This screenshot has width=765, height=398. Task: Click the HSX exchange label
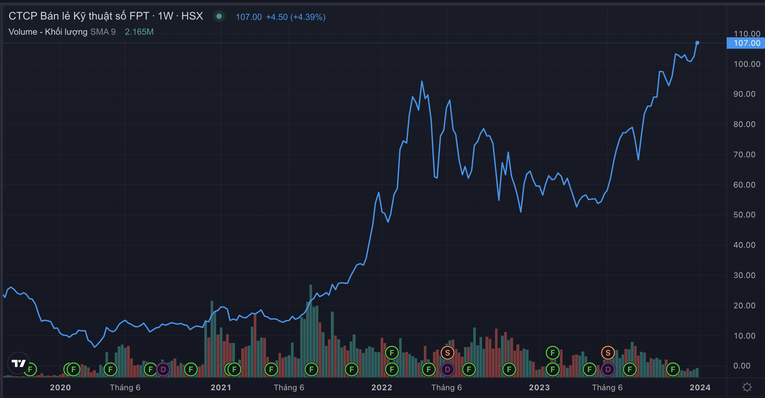(x=192, y=16)
